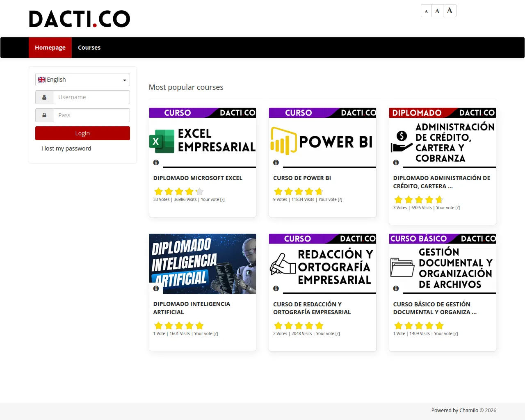
Task: Open the 'I lost my password' link
Action: pos(66,148)
